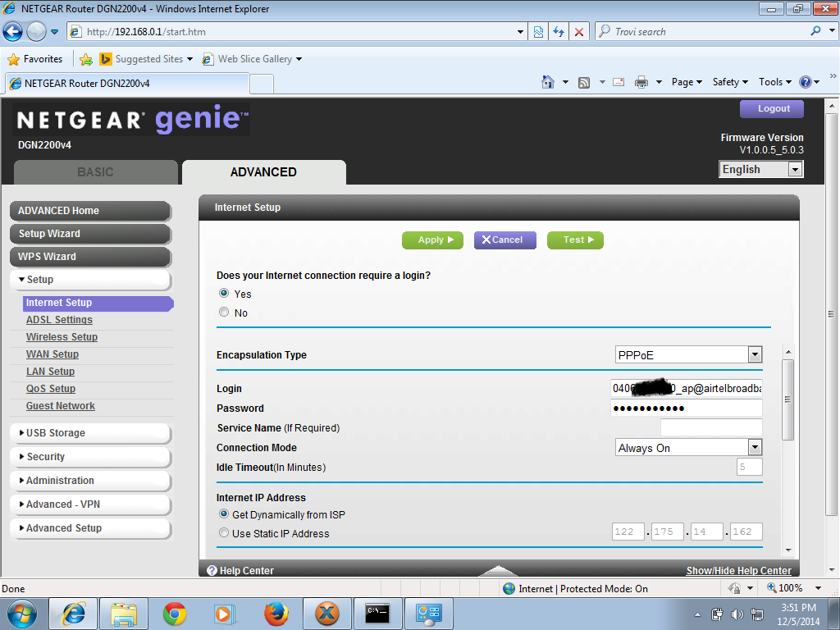Click the Favorites star icon
Viewport: 840px width, 630px height.
tap(13, 58)
